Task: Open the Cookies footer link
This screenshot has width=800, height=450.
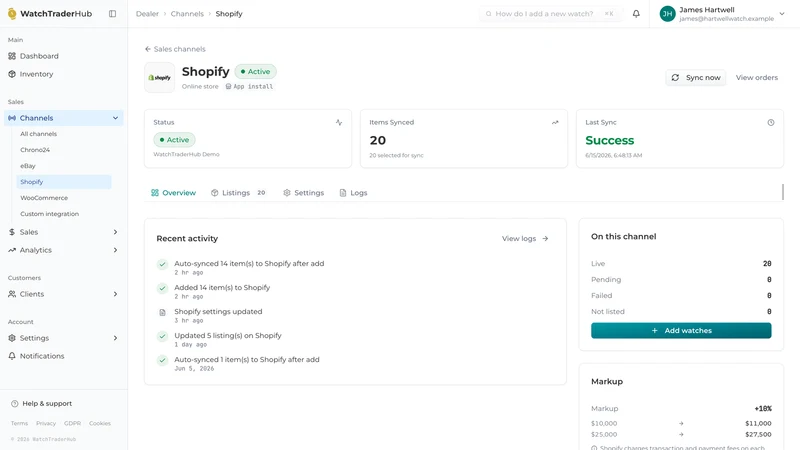Action: [x=100, y=423]
